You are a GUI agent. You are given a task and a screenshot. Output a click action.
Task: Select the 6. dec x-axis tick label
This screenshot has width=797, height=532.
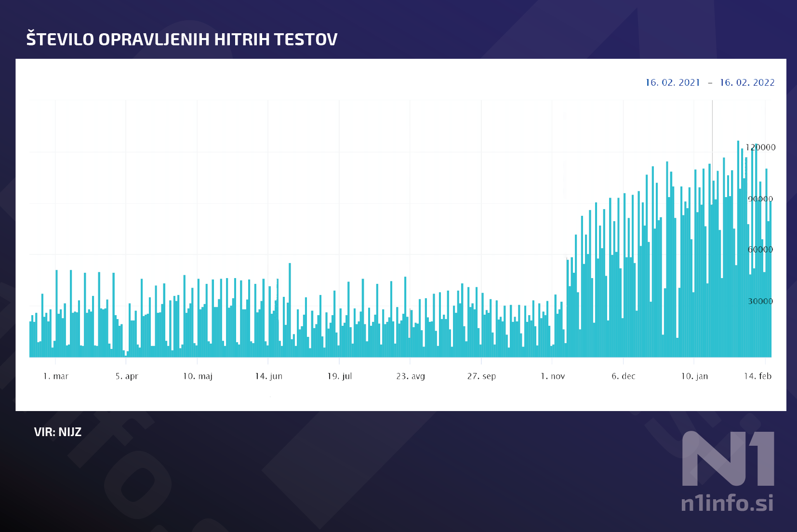(x=624, y=376)
